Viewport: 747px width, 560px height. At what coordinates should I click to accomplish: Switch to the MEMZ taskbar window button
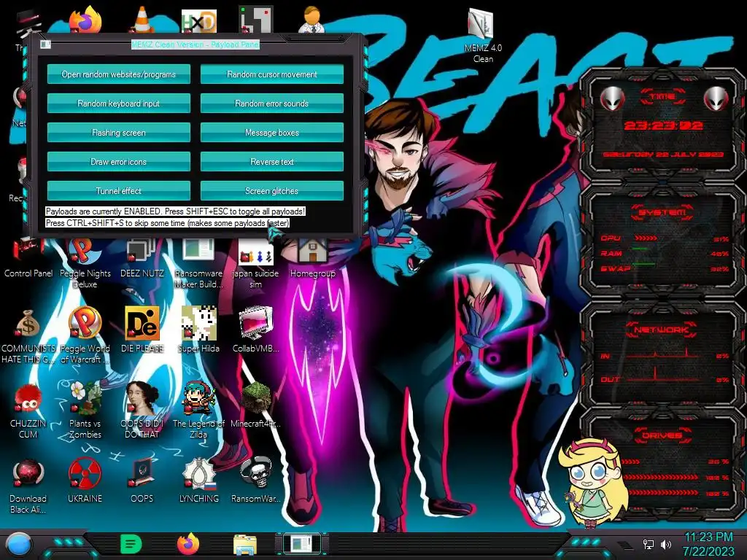pyautogui.click(x=301, y=544)
